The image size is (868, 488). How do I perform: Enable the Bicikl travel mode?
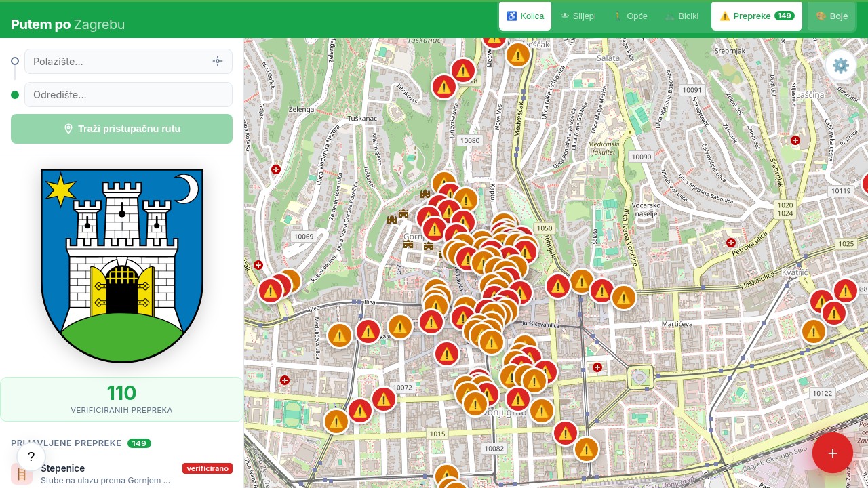[682, 16]
